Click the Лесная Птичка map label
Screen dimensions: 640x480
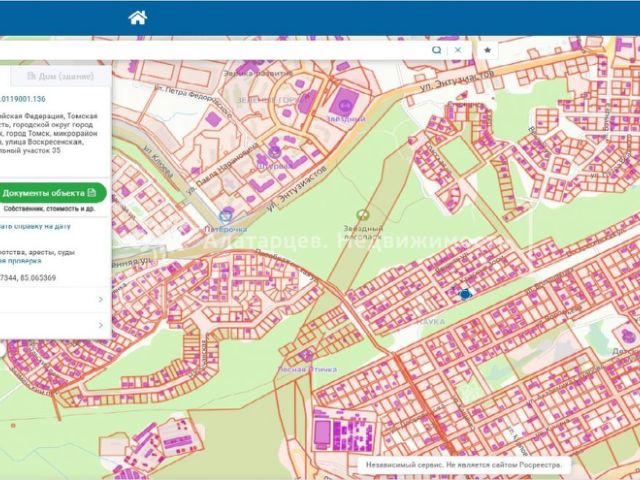(x=307, y=369)
